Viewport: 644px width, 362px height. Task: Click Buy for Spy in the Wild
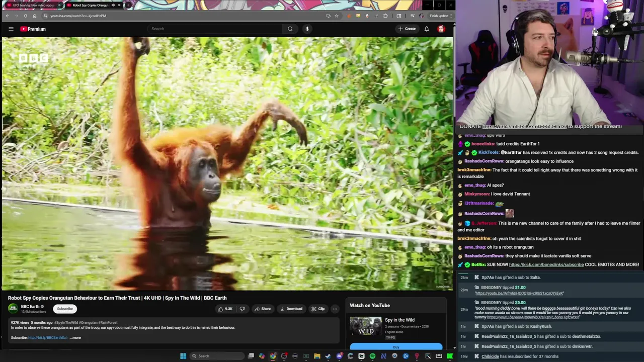click(396, 347)
